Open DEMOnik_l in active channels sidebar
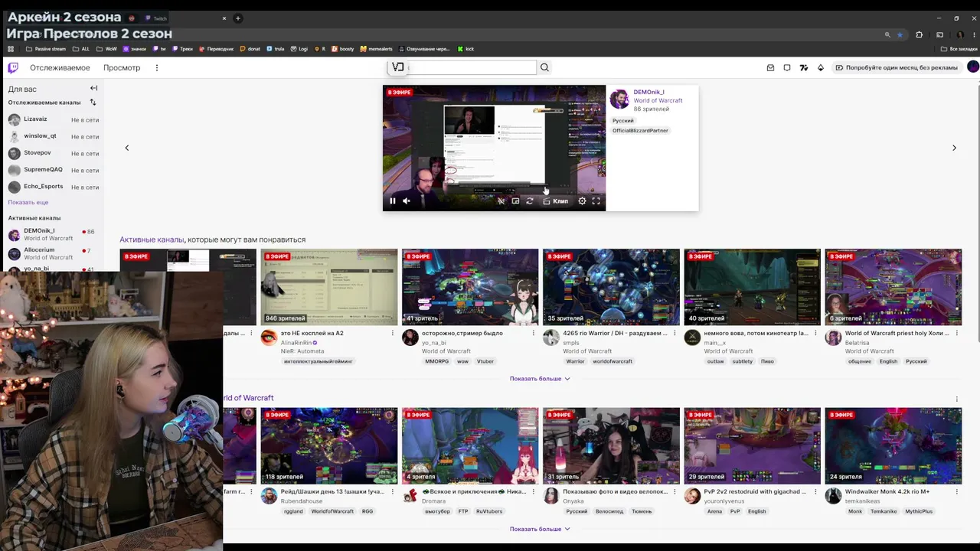The width and height of the screenshot is (980, 551). click(x=54, y=234)
